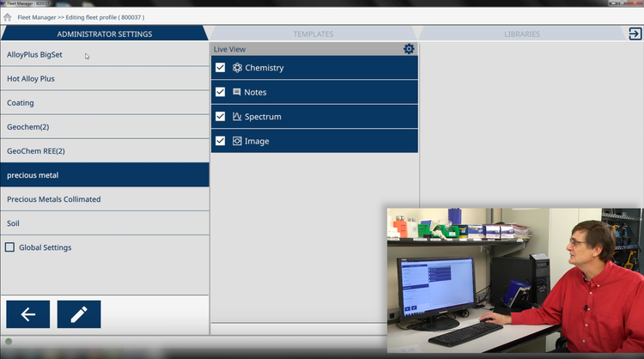Enable the Global Settings checkbox

(x=9, y=247)
